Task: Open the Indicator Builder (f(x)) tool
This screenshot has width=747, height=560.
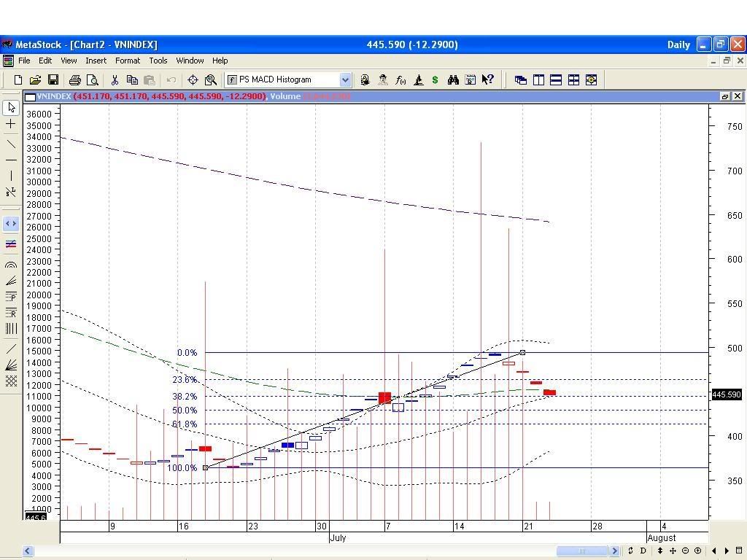Action: 400,79
